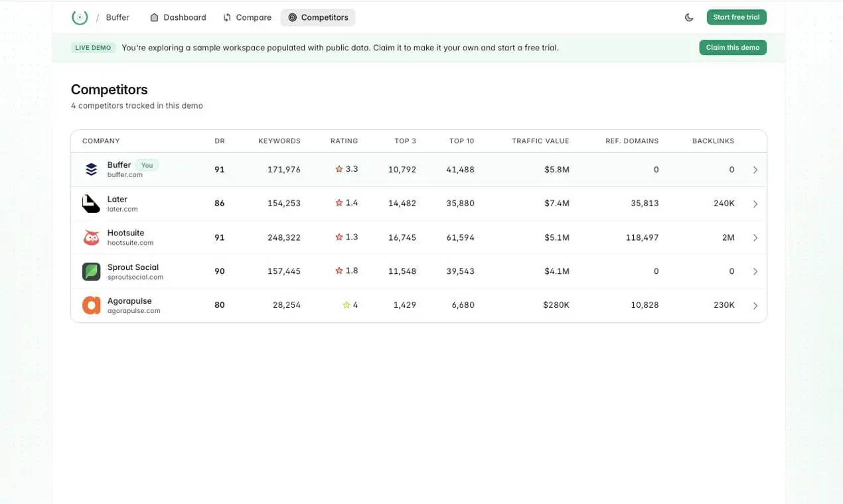Click the LIVE DEMO badge

pos(93,48)
